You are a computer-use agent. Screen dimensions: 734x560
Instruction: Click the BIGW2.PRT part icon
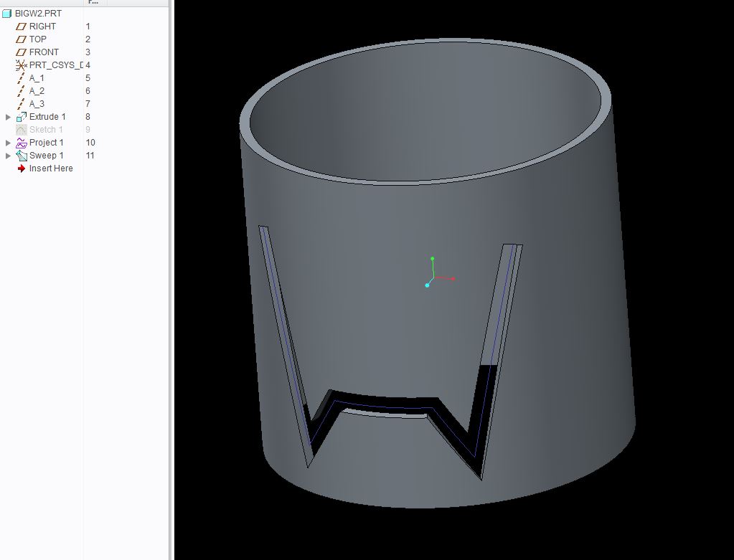[x=6, y=14]
